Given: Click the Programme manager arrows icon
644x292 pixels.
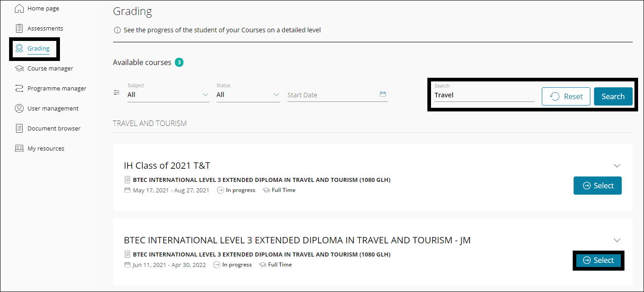Looking at the screenshot, I should tap(19, 89).
